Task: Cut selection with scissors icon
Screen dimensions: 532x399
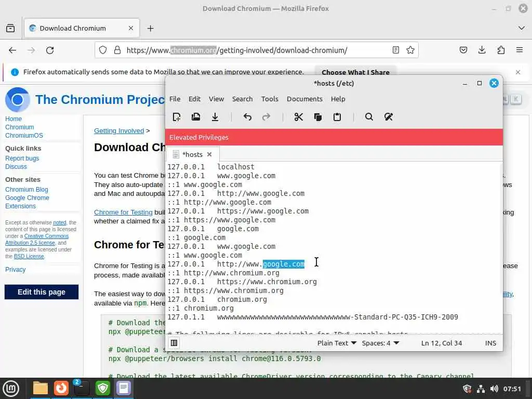Action: [299, 117]
